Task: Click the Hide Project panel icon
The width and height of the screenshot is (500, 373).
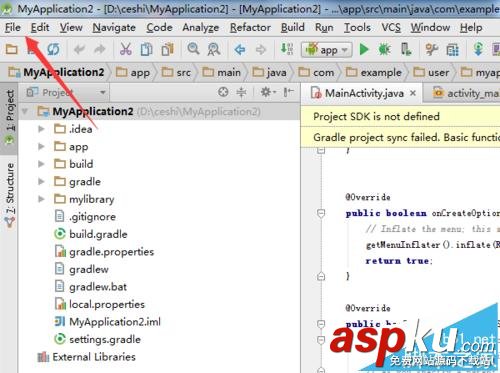Action: pos(288,92)
